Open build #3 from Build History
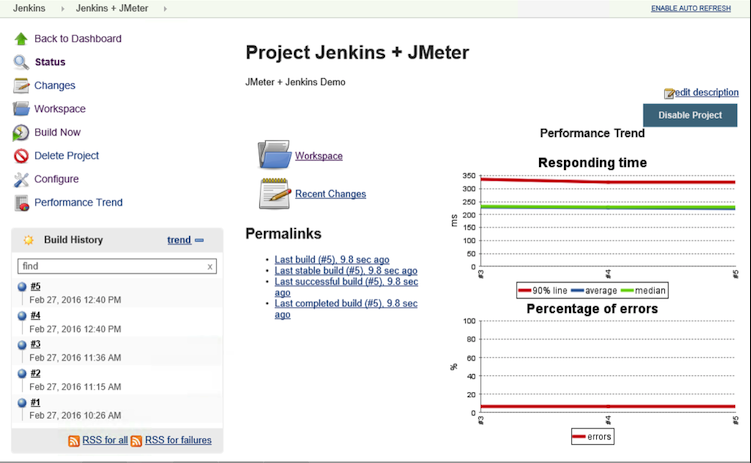 point(35,344)
